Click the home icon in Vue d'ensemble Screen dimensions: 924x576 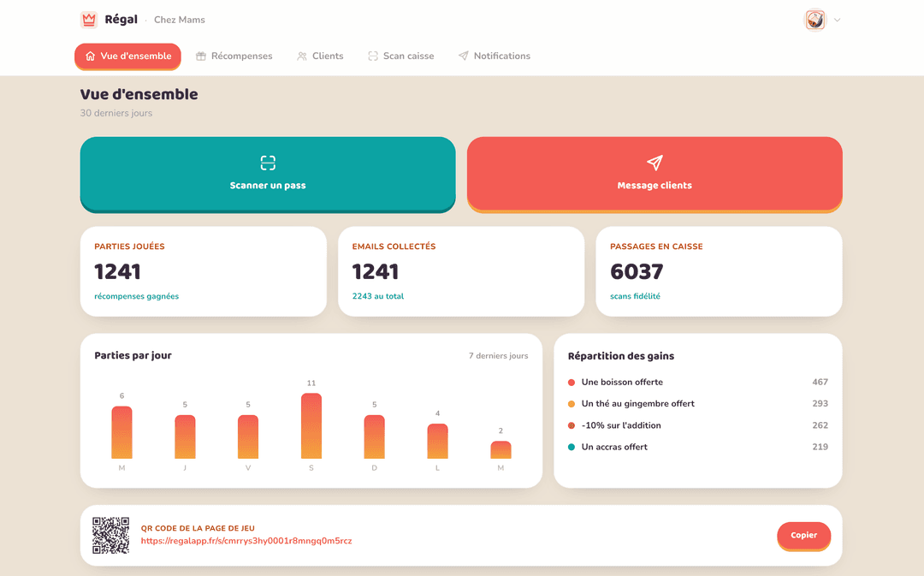click(x=90, y=56)
